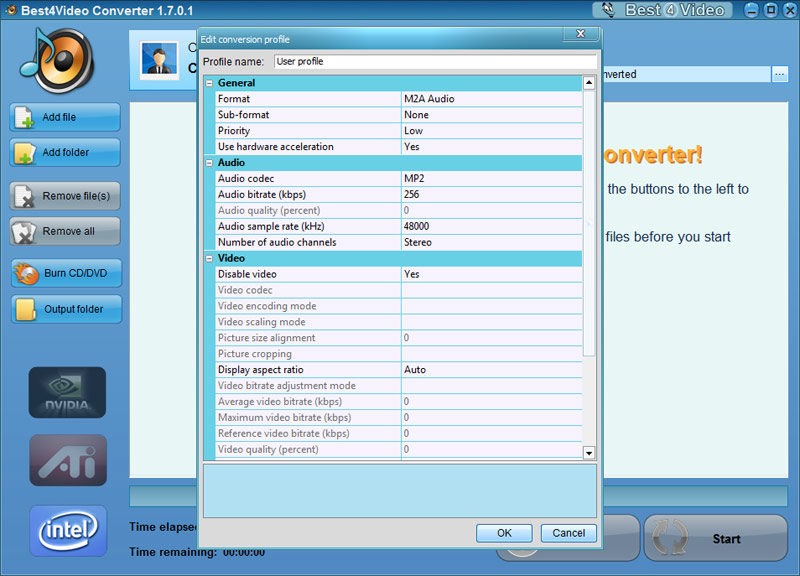This screenshot has height=576, width=800.
Task: Click the Video section header
Action: [393, 258]
